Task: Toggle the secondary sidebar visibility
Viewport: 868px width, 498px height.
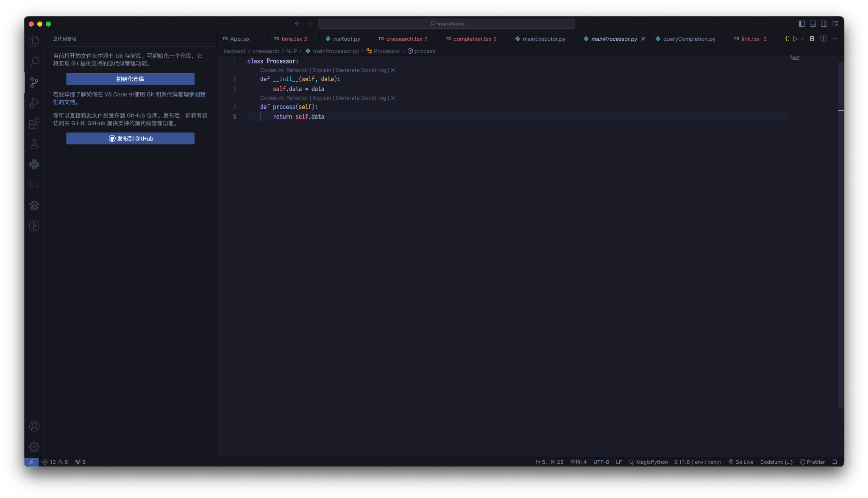Action: pyautogui.click(x=823, y=24)
